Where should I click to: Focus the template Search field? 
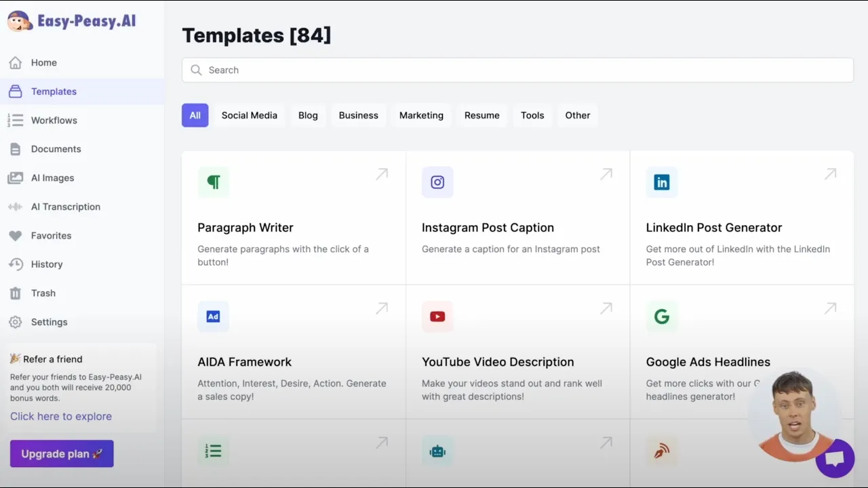517,70
